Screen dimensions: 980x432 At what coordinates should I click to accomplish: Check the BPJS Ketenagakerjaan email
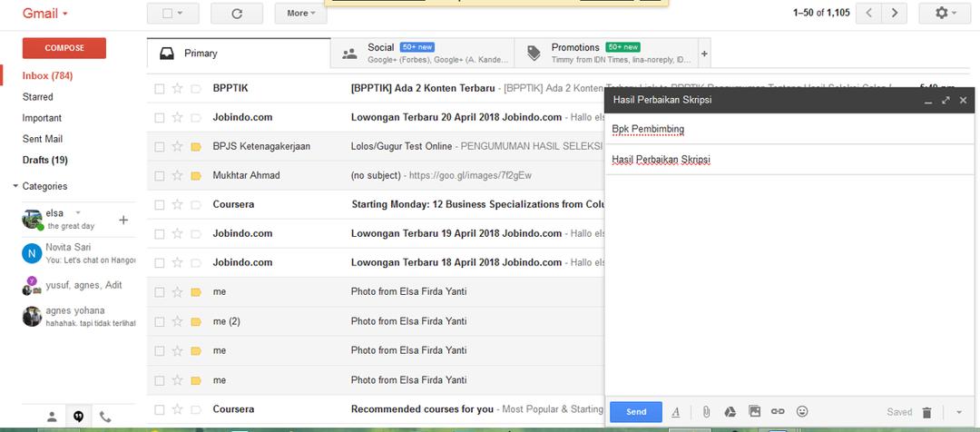(x=160, y=147)
